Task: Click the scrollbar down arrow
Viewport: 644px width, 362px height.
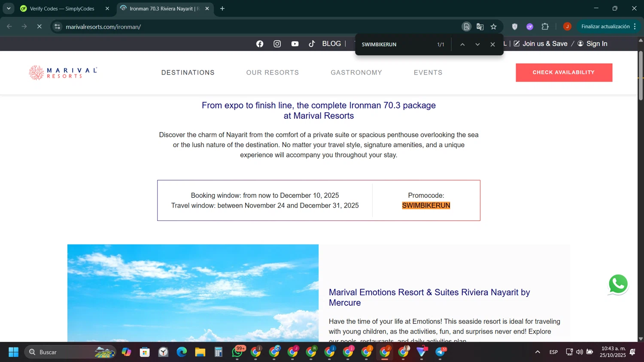Action: tap(641, 338)
